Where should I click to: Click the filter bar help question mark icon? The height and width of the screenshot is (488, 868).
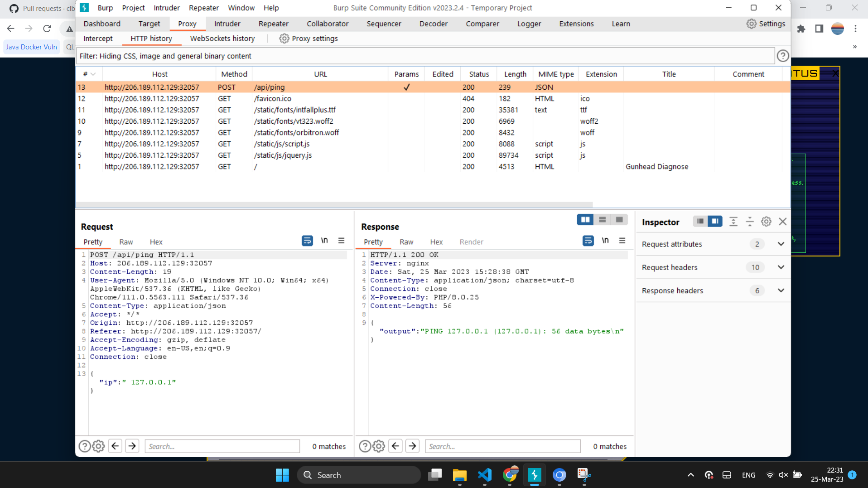[x=782, y=56]
